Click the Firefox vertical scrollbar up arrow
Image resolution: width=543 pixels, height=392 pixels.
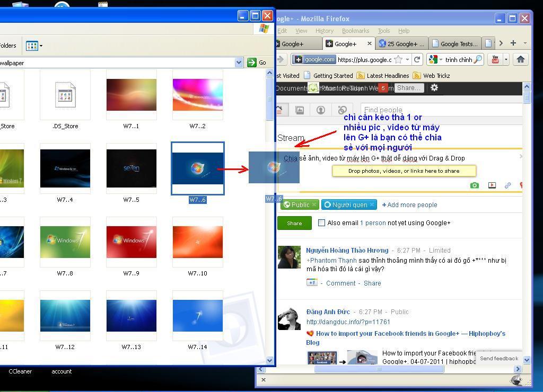click(527, 86)
